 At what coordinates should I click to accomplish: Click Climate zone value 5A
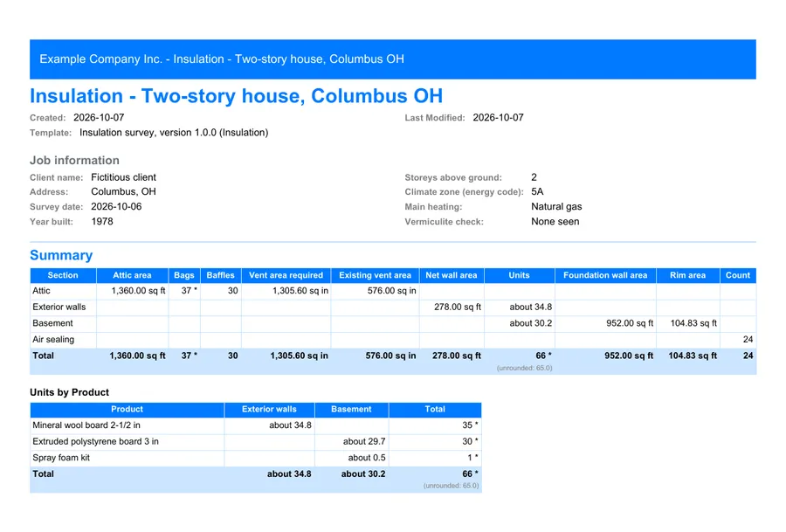click(x=537, y=192)
